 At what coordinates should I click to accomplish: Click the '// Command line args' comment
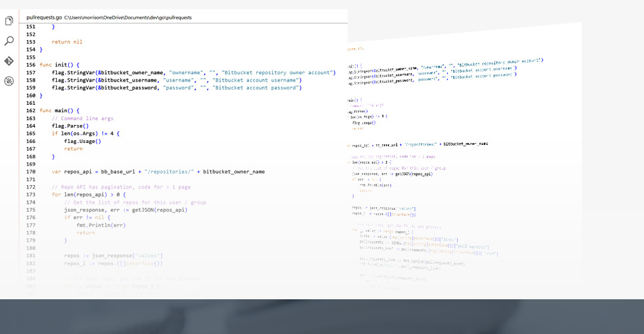pyautogui.click(x=82, y=118)
